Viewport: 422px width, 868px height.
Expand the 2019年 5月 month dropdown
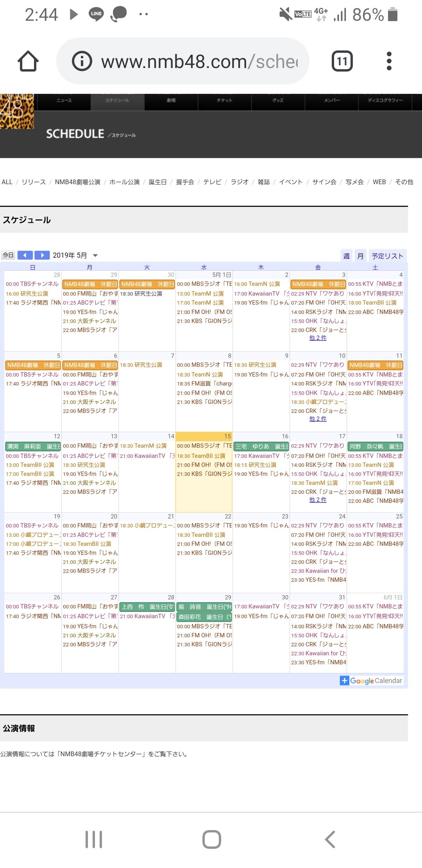click(x=95, y=256)
